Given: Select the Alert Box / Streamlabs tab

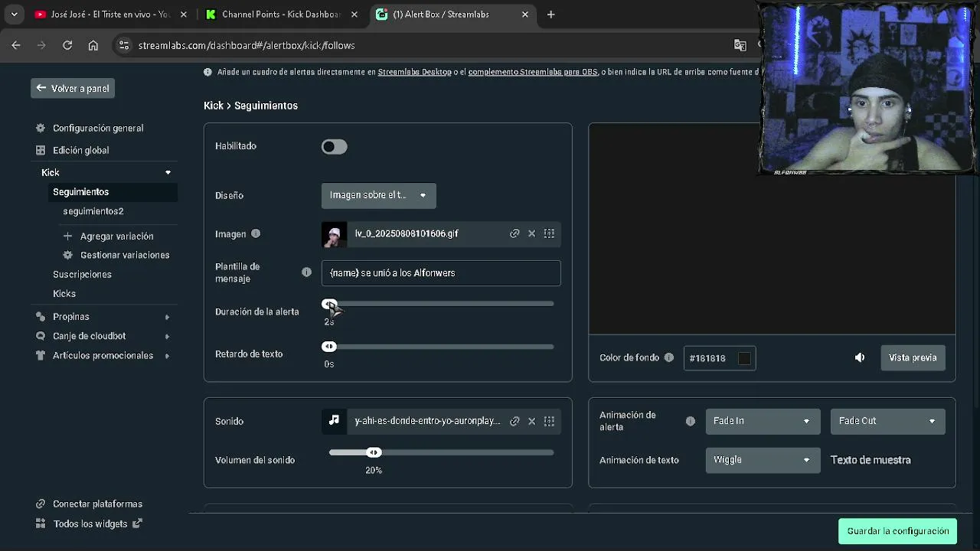Looking at the screenshot, I should 452,15.
